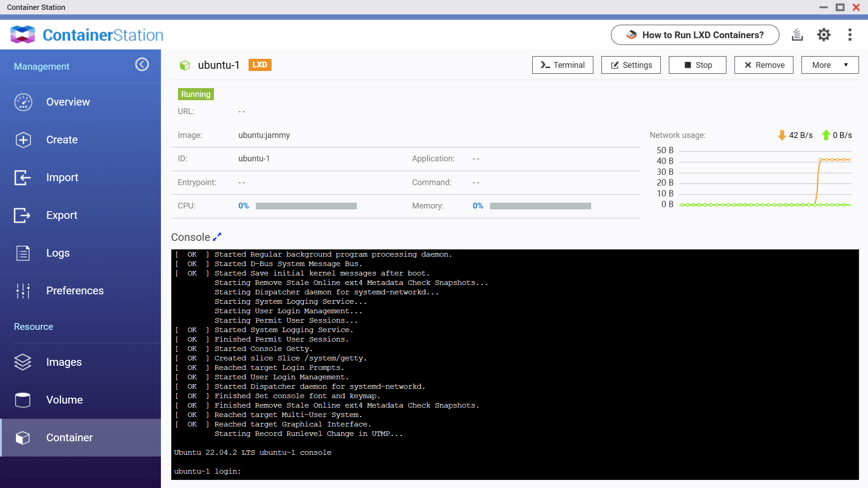Open Logs in the sidebar
Image resolution: width=868 pixels, height=488 pixels.
pyautogui.click(x=58, y=253)
